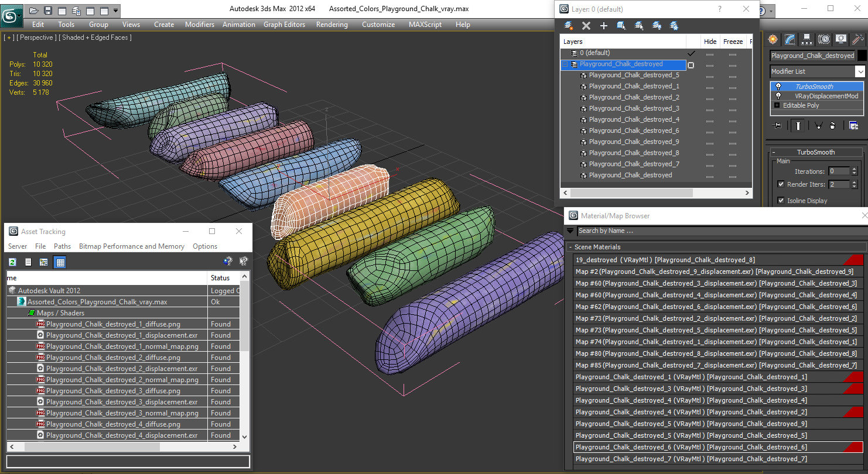Screen dimensions: 868x474
Task: Toggle Isoline Display checkbox
Action: tap(781, 201)
